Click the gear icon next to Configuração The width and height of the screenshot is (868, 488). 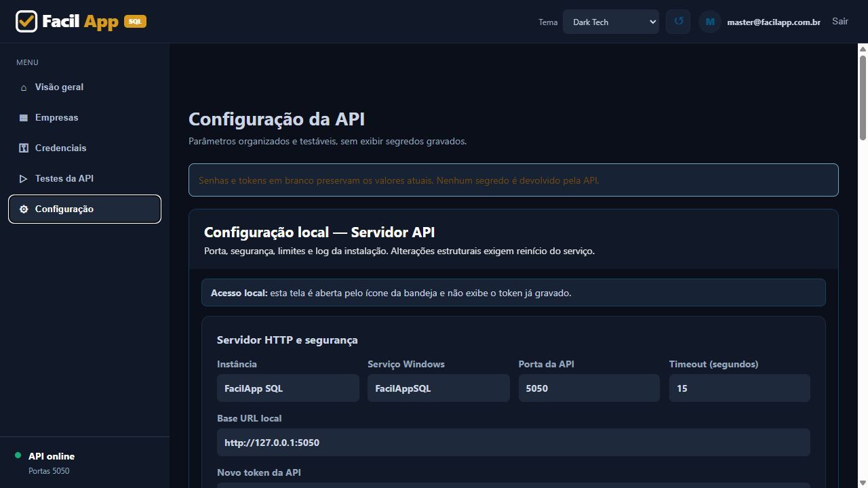coord(24,209)
